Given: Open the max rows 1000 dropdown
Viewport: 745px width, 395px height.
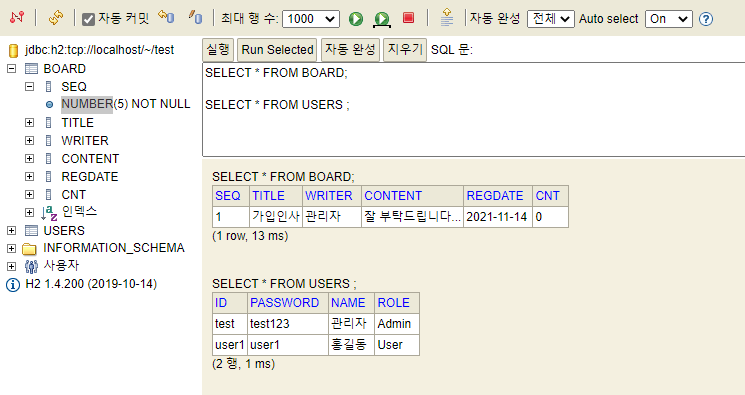Looking at the screenshot, I should [311, 19].
